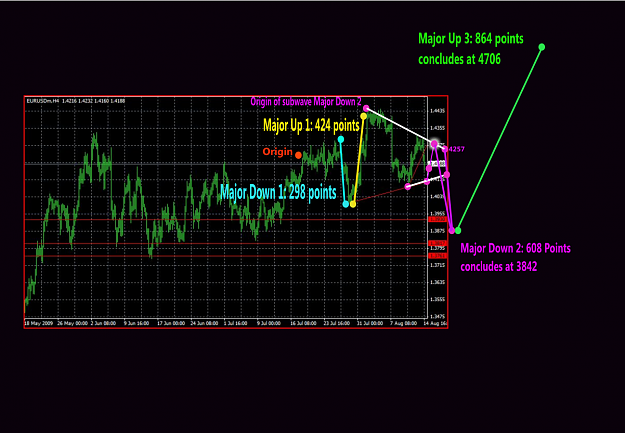The height and width of the screenshot is (433, 625).
Task: Select the green dot at Major Up 3 top
Action: click(x=542, y=47)
